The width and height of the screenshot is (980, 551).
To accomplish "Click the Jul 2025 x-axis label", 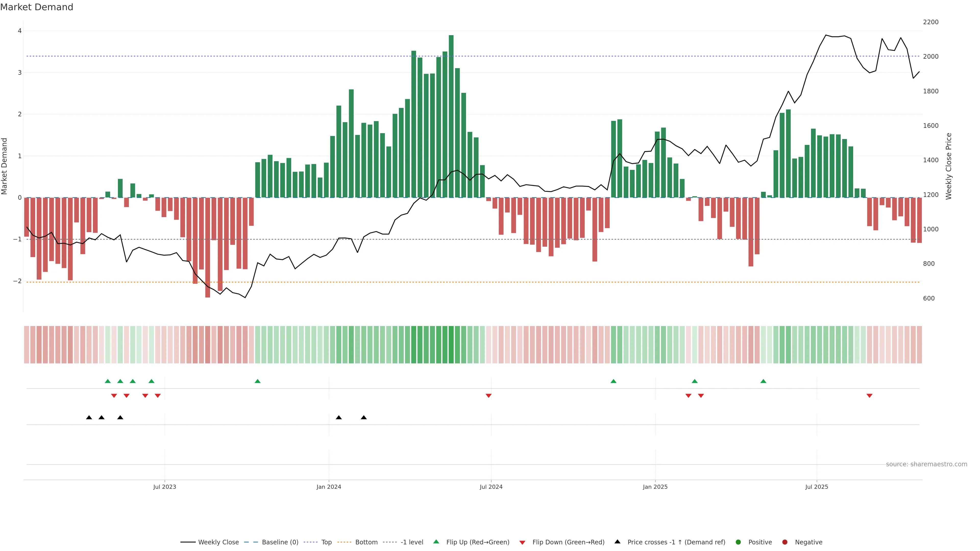I will [816, 487].
